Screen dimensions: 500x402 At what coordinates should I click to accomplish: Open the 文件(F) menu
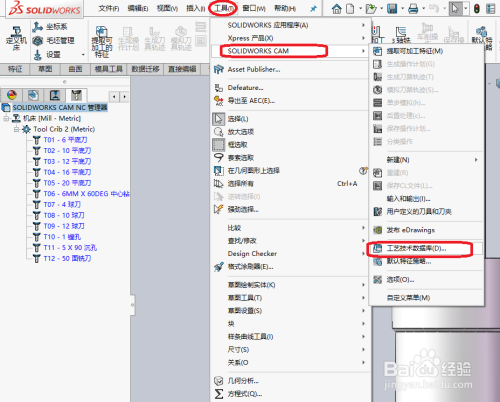pyautogui.click(x=109, y=8)
